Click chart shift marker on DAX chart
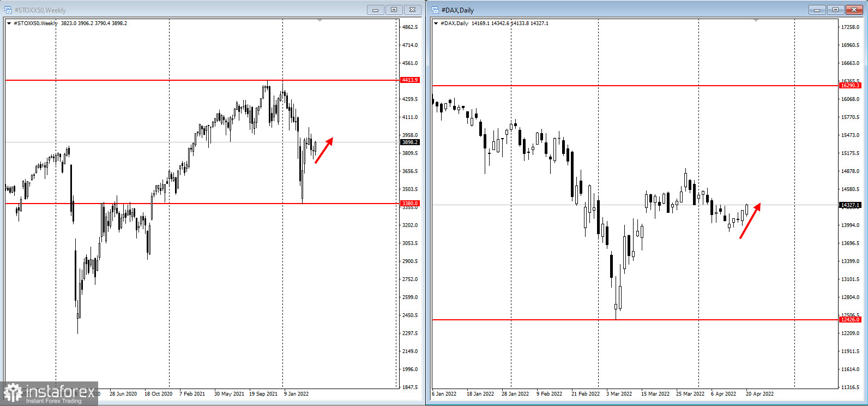The width and height of the screenshot is (868, 406). pos(756,20)
